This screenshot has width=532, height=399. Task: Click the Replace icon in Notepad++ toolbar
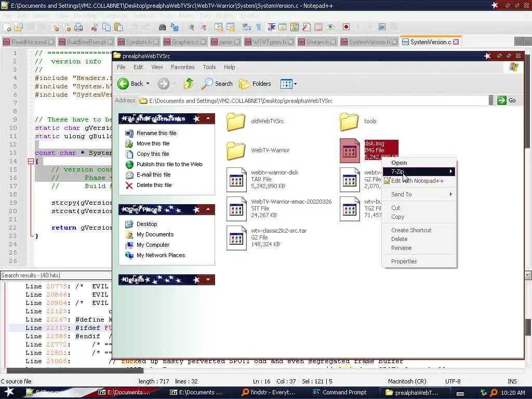(x=175, y=27)
